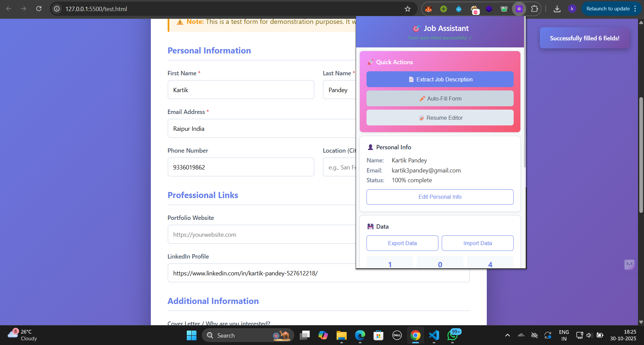Open Microsoft Edge from the taskbar
This screenshot has height=345, width=644.
coord(360,335)
